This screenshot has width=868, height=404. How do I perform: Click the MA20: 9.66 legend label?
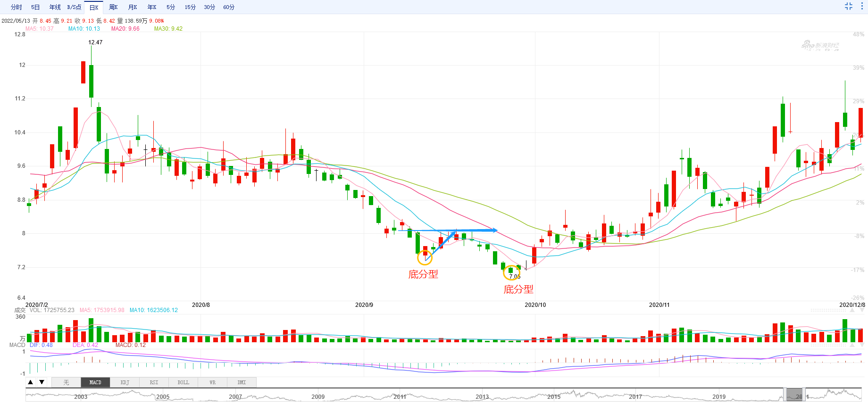tap(125, 29)
